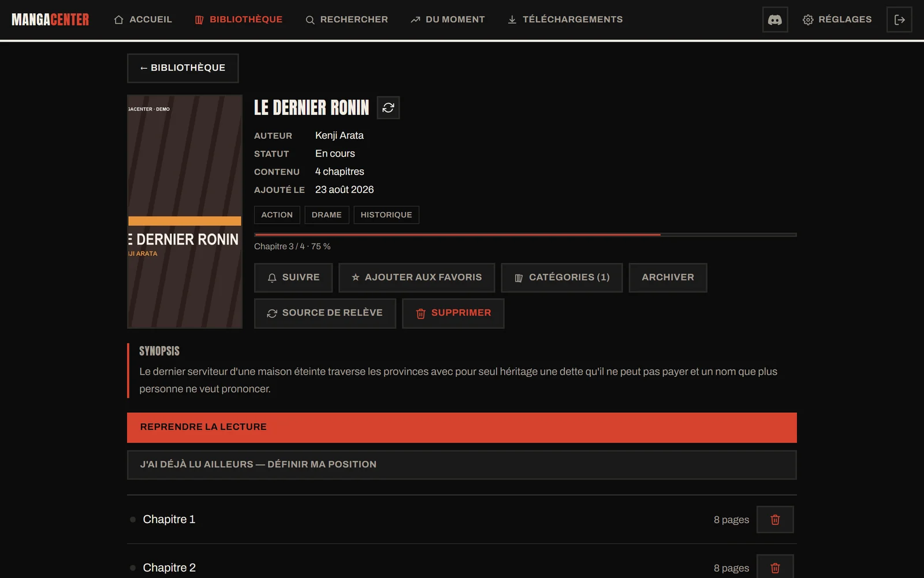Click the Chapitre 3 / 4 · 75 % label
This screenshot has height=578, width=924.
[x=292, y=247]
